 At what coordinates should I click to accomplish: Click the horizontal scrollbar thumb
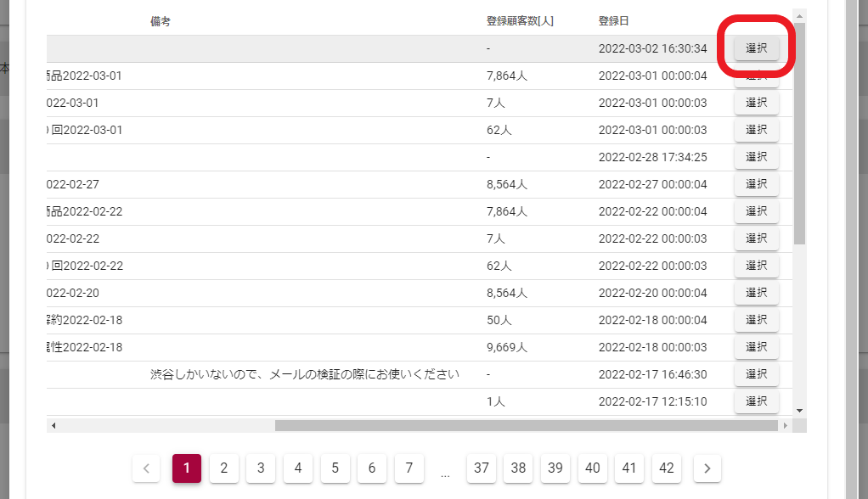click(527, 425)
